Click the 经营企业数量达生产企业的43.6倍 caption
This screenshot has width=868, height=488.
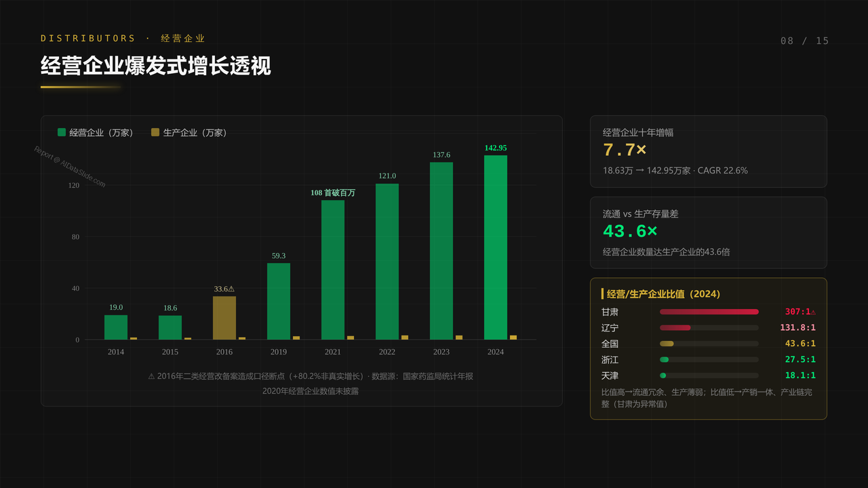[x=667, y=252]
